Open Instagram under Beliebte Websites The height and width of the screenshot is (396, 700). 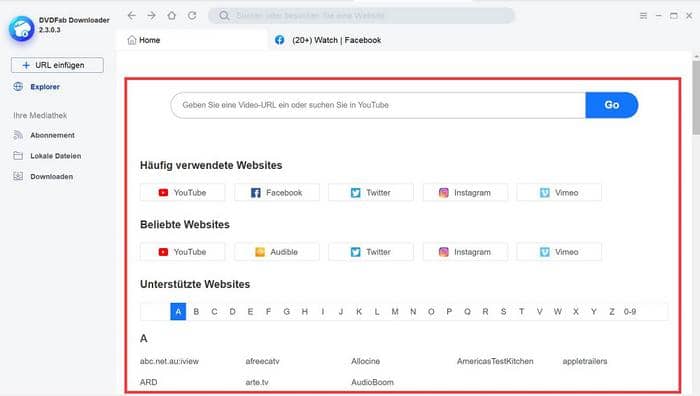(x=465, y=252)
